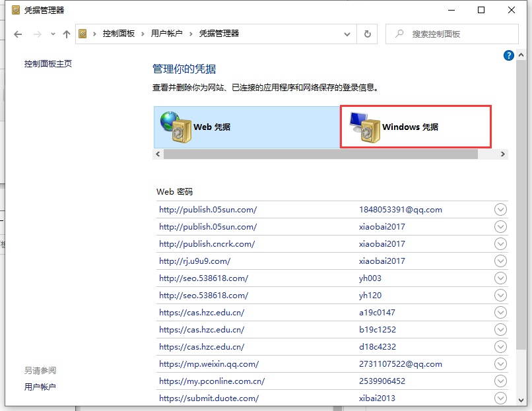Refresh the page using the refresh icon

click(x=368, y=34)
